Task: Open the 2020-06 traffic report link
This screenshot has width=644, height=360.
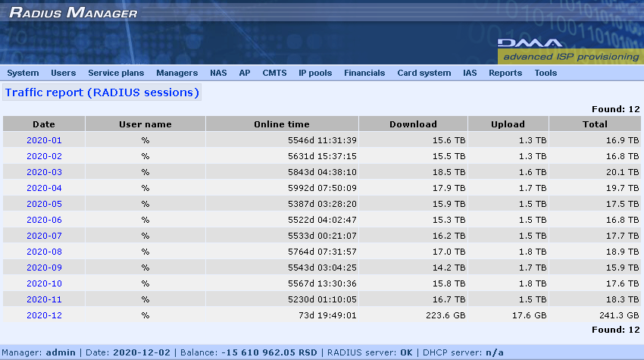Action: click(x=44, y=220)
